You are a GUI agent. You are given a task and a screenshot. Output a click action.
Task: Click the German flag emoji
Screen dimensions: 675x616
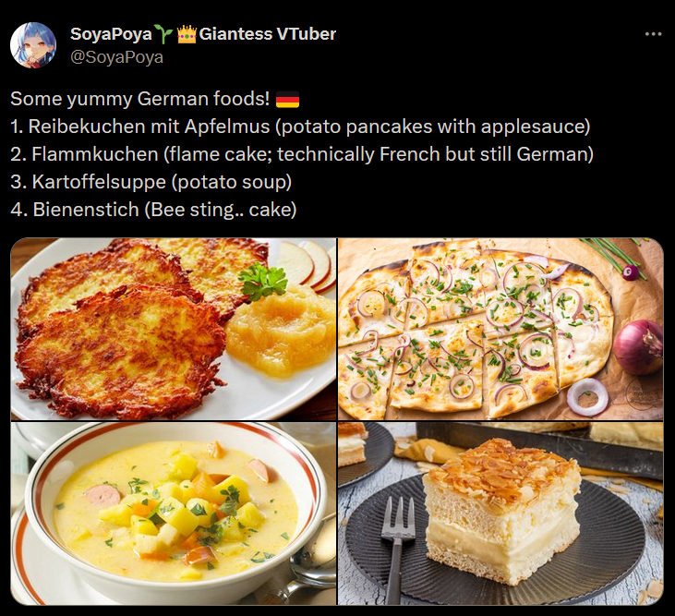[287, 100]
